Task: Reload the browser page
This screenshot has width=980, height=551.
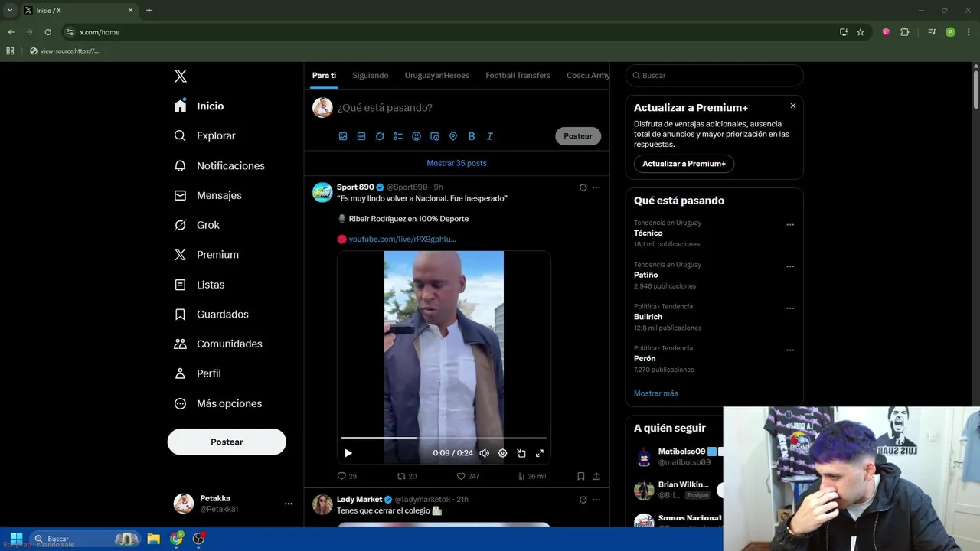Action: coord(47,32)
